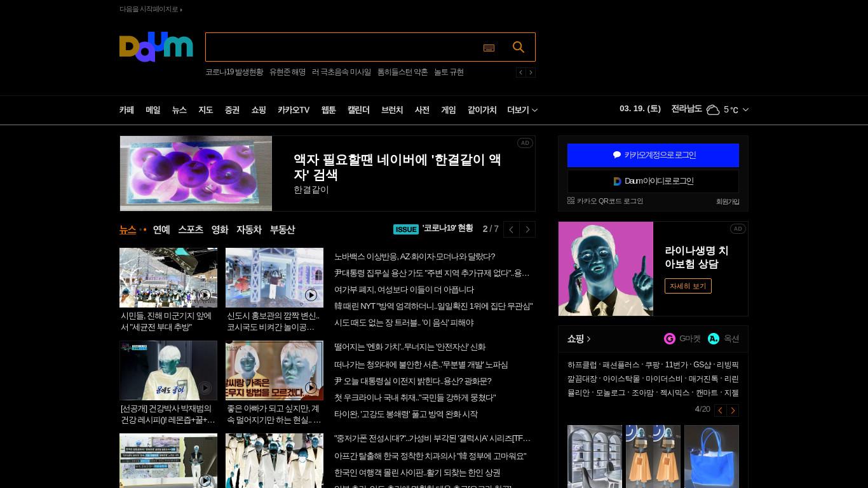Open the 쇼핑 panel header chevron

pyautogui.click(x=589, y=339)
